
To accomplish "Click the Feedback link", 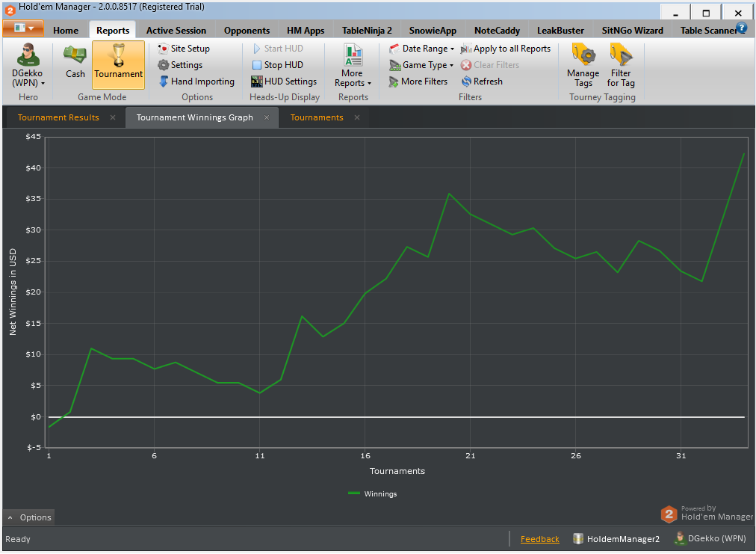I will pos(539,539).
